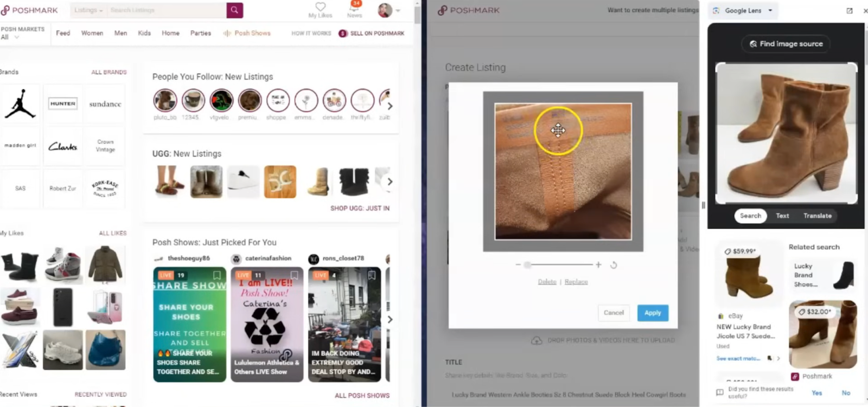The image size is (868, 407).
Task: Bookmark the theshoeguy86 Posh Show
Action: (217, 275)
